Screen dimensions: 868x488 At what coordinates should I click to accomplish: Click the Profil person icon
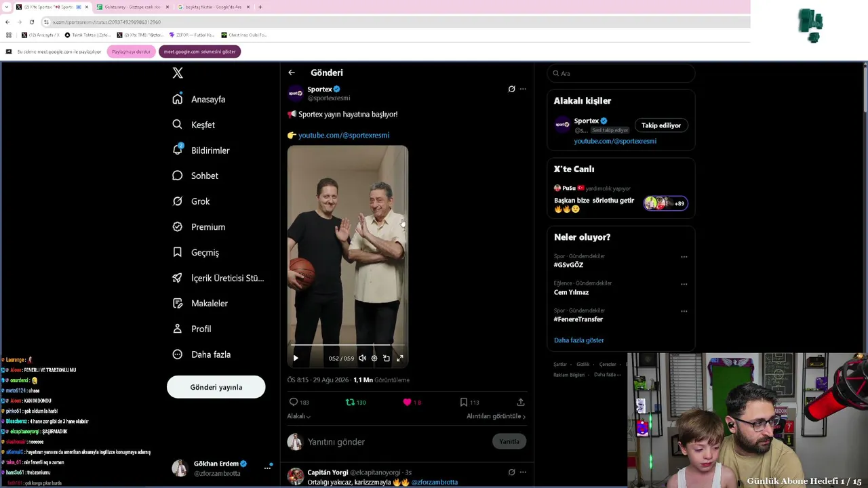[178, 329]
